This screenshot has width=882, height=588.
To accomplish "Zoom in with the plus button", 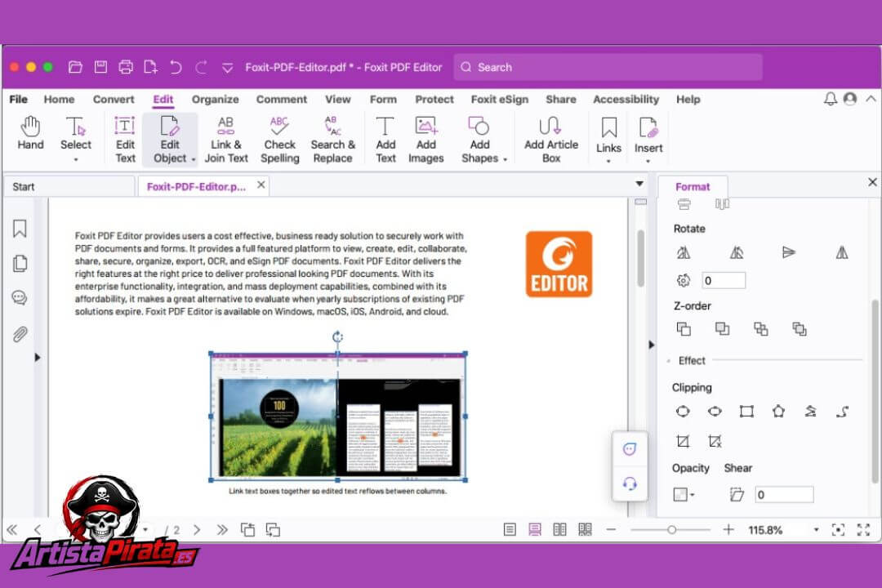I will (x=728, y=529).
